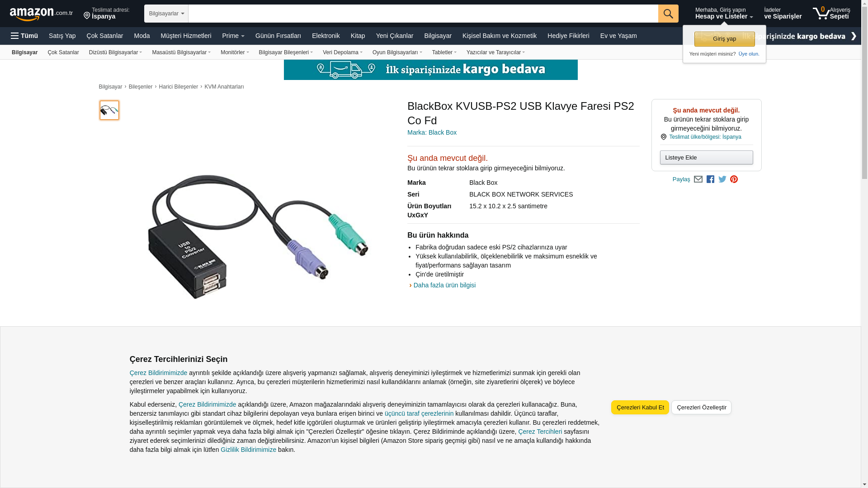
Task: Open the Hesap ve Listeler menu
Action: tap(724, 13)
